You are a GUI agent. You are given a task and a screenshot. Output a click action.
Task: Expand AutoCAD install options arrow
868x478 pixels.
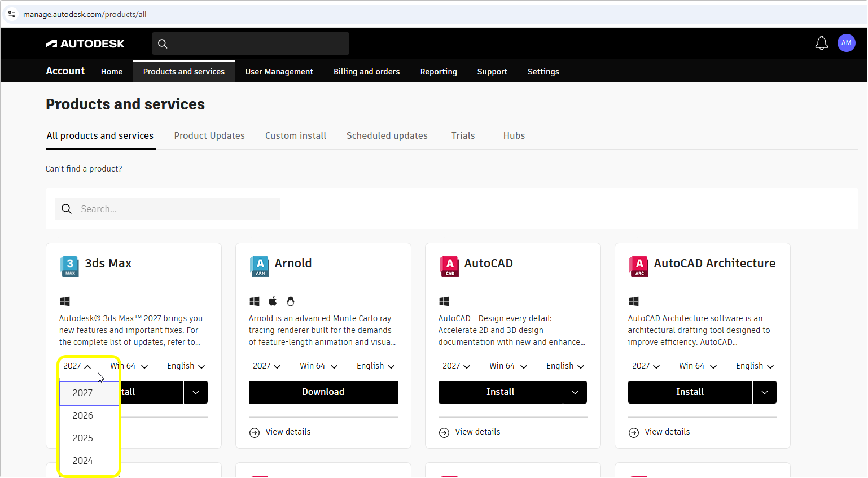click(575, 392)
